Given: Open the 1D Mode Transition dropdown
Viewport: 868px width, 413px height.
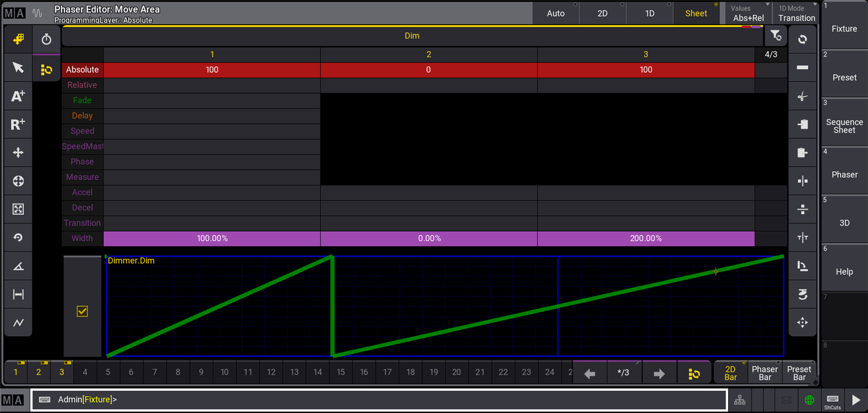Looking at the screenshot, I should (x=796, y=14).
